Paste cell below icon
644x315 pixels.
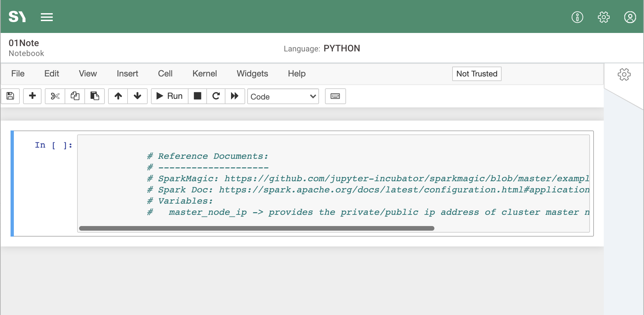pos(95,96)
